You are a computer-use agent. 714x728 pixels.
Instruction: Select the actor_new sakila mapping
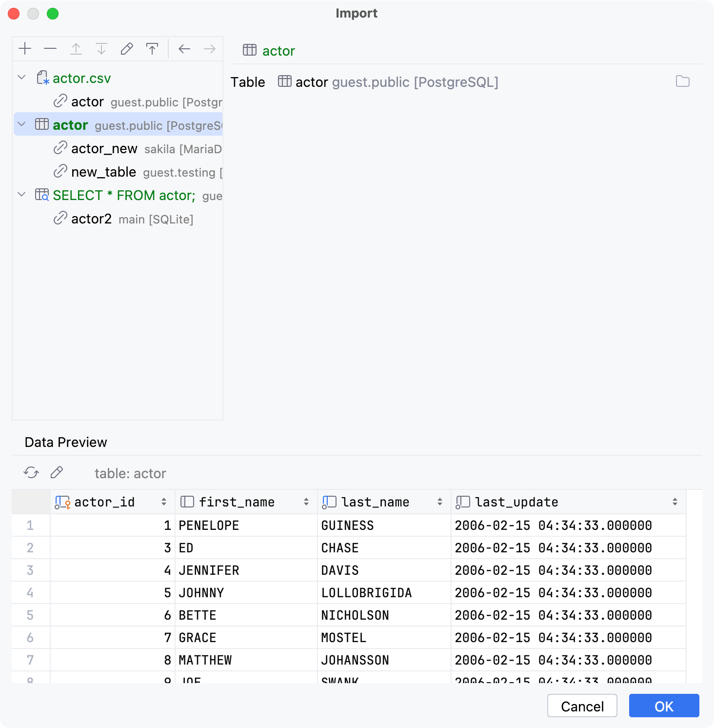[103, 148]
